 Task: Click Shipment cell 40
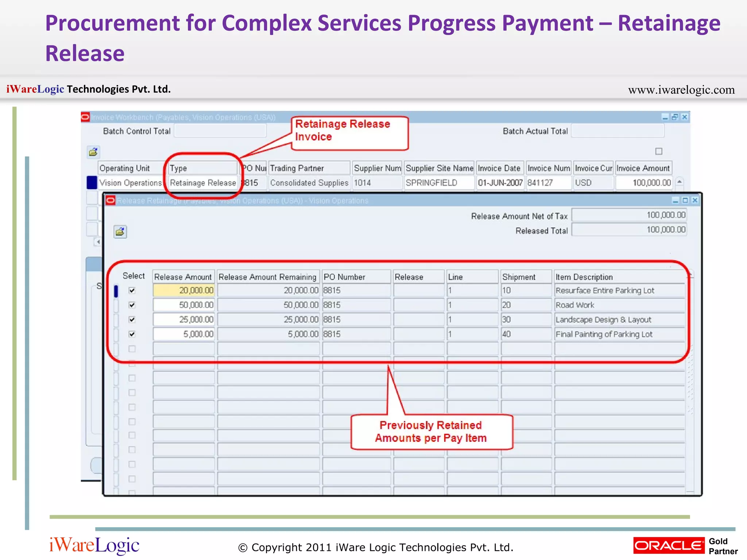tap(526, 334)
